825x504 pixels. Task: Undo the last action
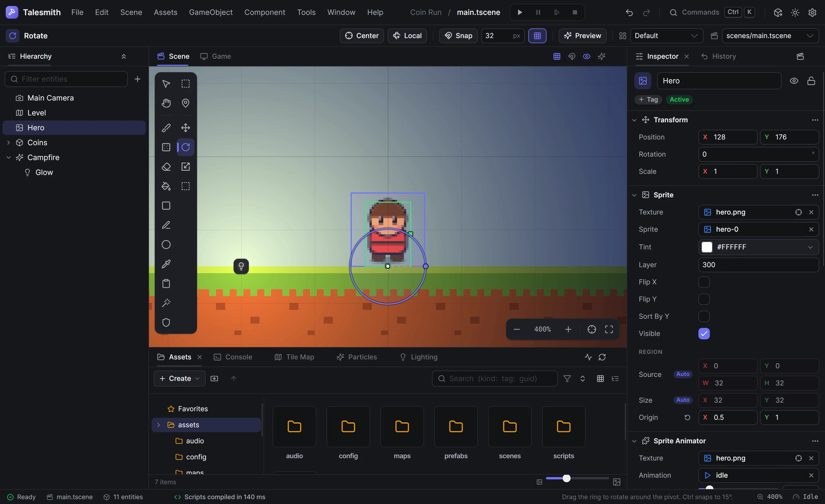629,12
